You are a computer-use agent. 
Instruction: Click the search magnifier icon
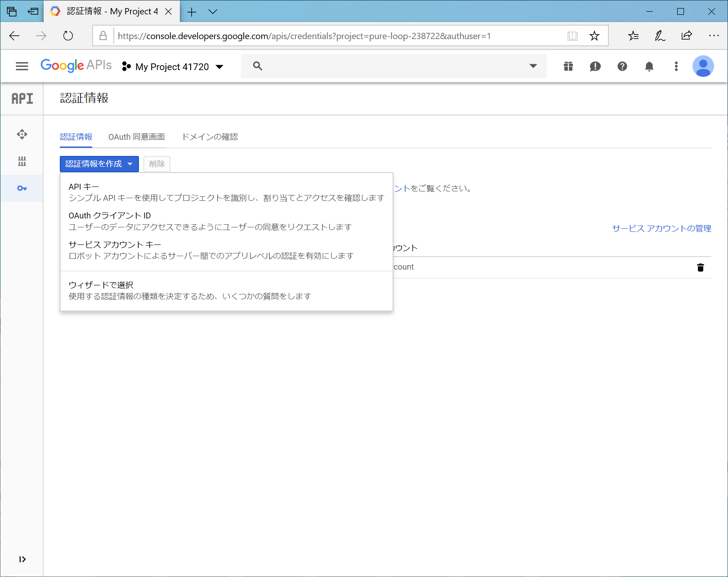pos(258,66)
